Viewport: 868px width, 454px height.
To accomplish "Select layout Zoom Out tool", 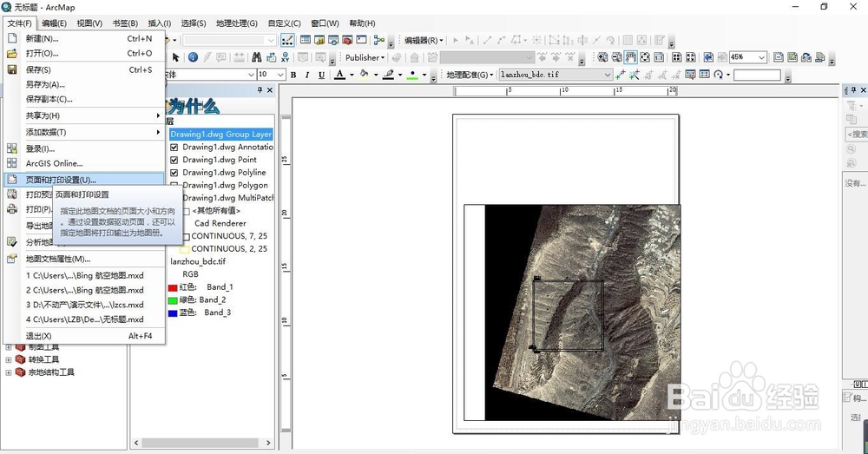I will coord(616,57).
